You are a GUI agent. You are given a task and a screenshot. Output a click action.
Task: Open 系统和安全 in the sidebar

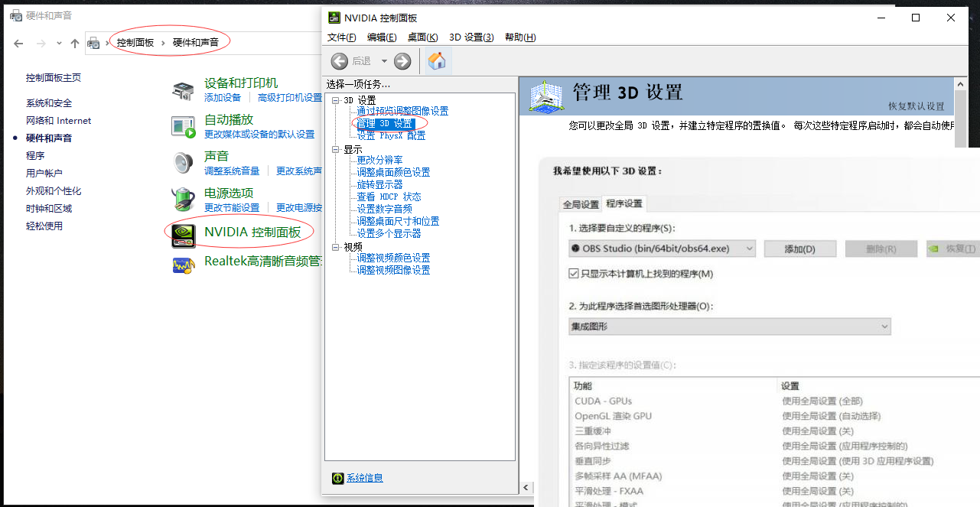pos(49,103)
